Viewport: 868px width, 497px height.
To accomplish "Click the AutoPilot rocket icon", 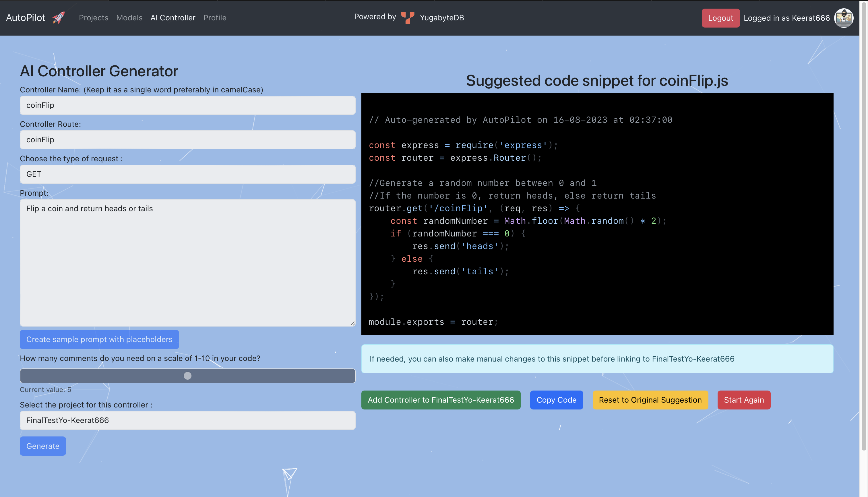I will coord(58,18).
